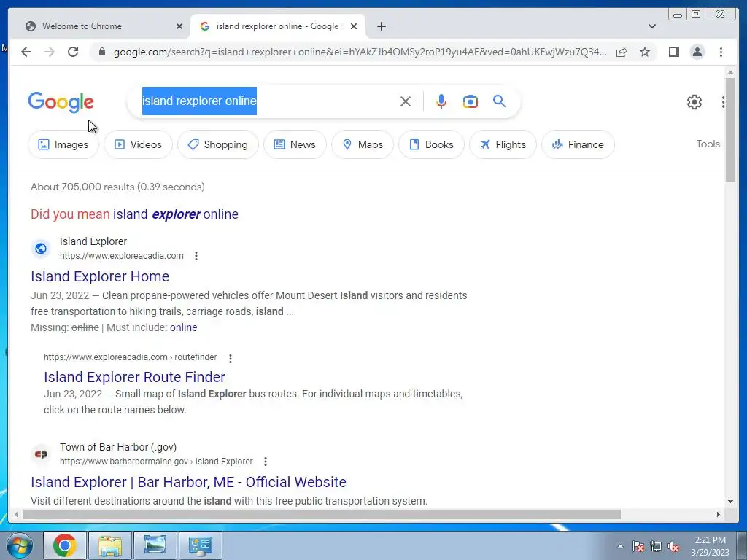Viewport: 747px width, 560px height.
Task: Open the Chrome side panel
Action: point(673,52)
